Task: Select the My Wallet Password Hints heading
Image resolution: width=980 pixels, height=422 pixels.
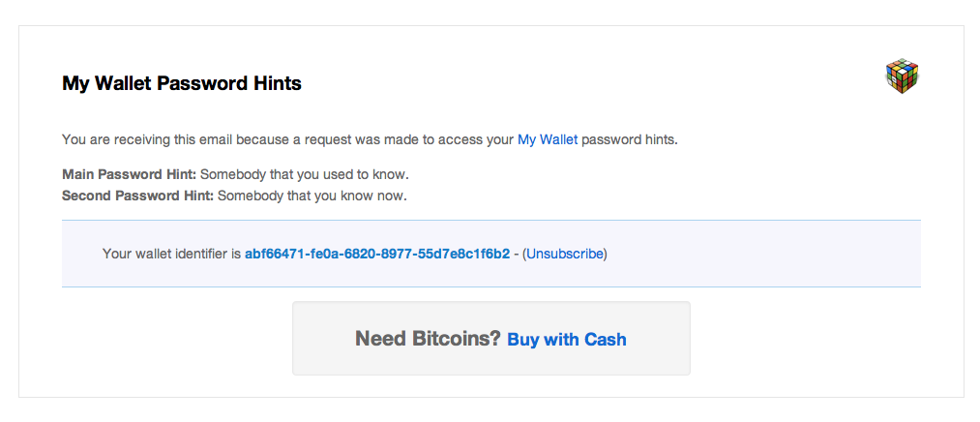Action: point(182,83)
